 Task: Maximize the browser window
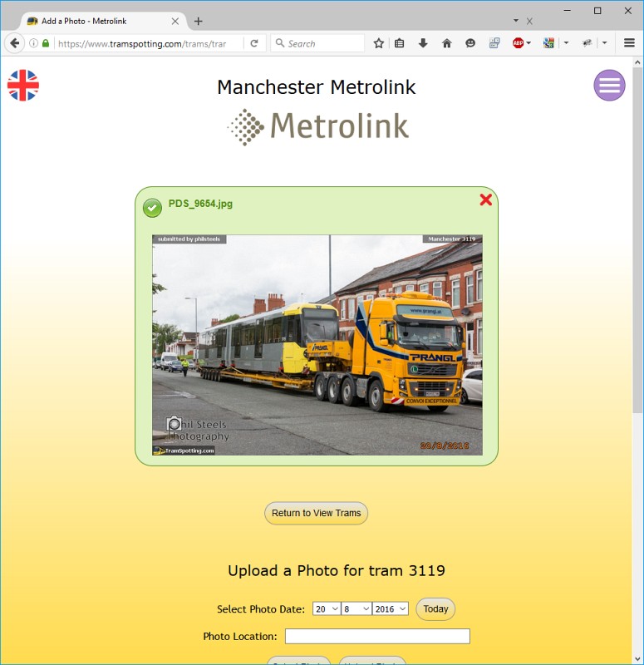coord(597,10)
